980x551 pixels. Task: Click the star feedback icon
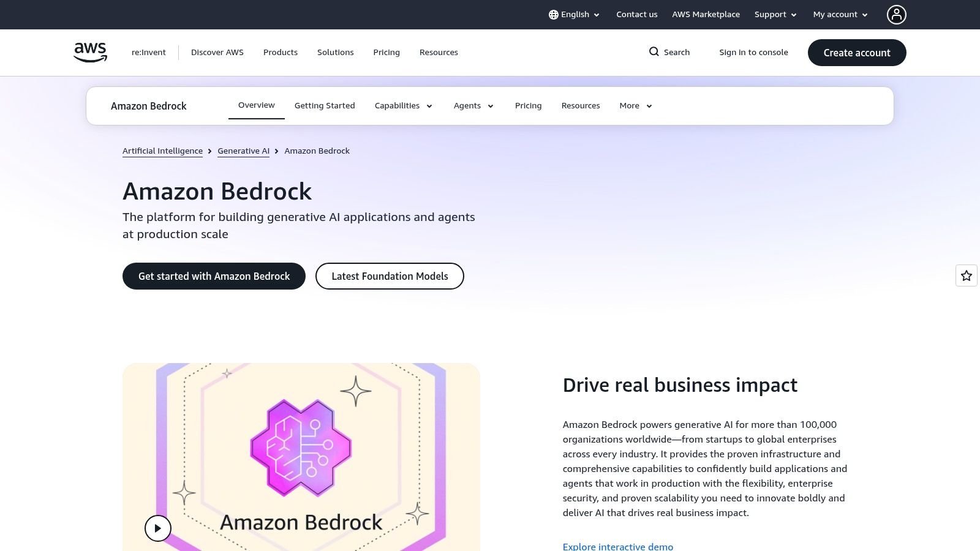(967, 275)
